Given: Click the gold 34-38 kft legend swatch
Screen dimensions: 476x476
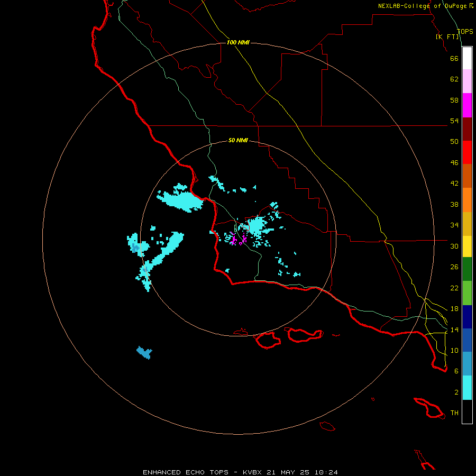Looking at the screenshot, I should coord(467,224).
